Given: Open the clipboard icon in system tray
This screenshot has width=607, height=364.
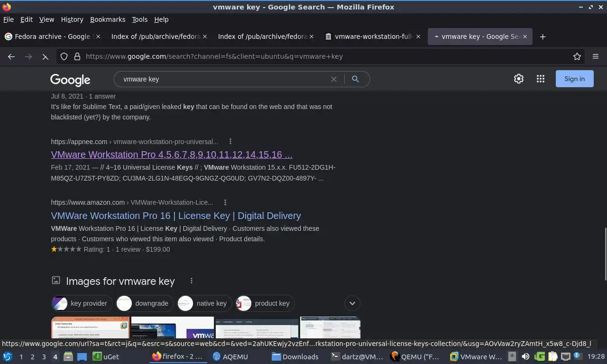Looking at the screenshot, I should click(553, 356).
